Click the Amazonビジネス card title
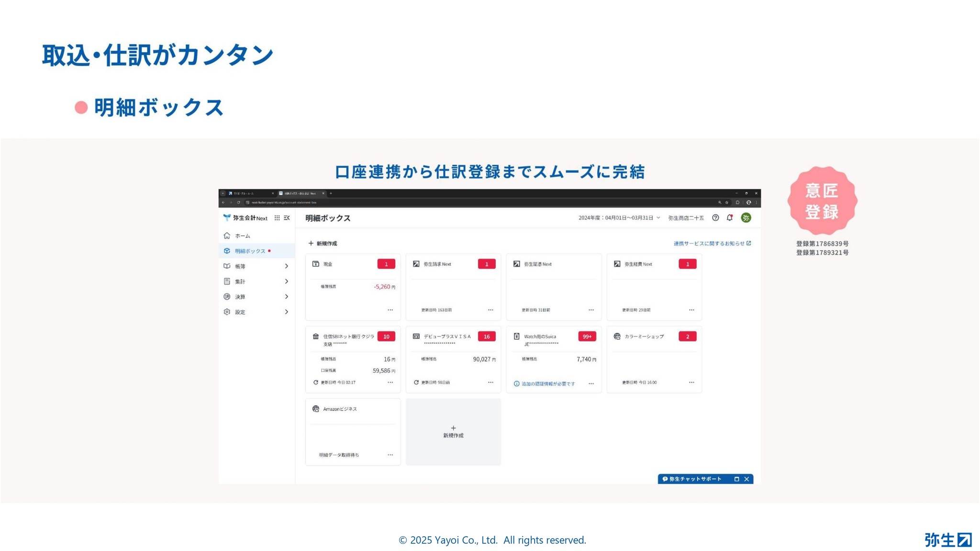The image size is (980, 551). (340, 409)
